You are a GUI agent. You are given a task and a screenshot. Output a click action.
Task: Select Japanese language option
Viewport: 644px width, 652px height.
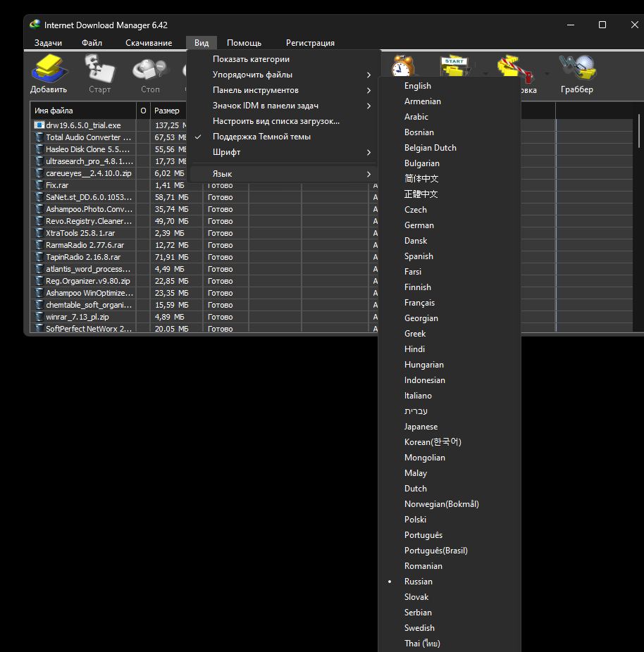coord(450,427)
